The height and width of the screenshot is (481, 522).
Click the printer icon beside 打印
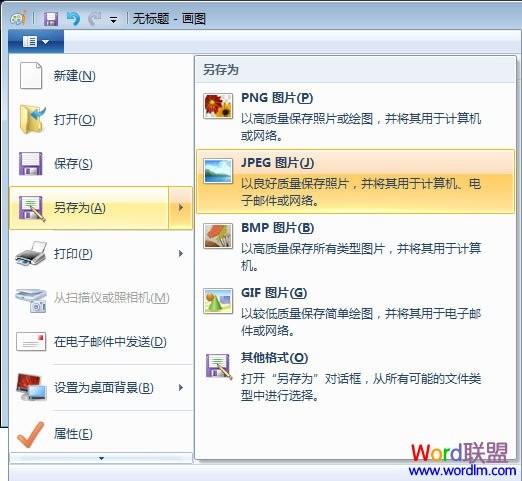(x=31, y=254)
